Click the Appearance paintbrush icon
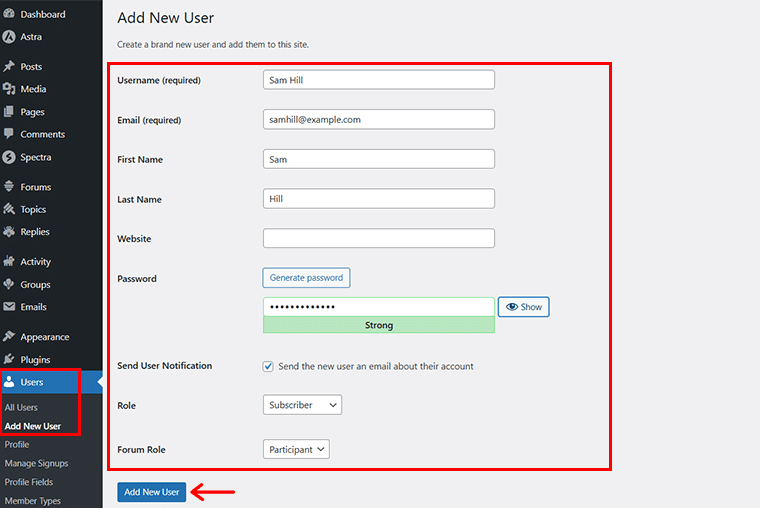This screenshot has height=508, width=760. coord(9,336)
